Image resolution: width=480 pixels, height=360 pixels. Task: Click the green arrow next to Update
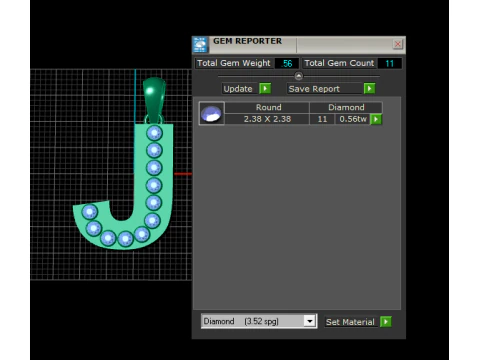[x=265, y=89]
